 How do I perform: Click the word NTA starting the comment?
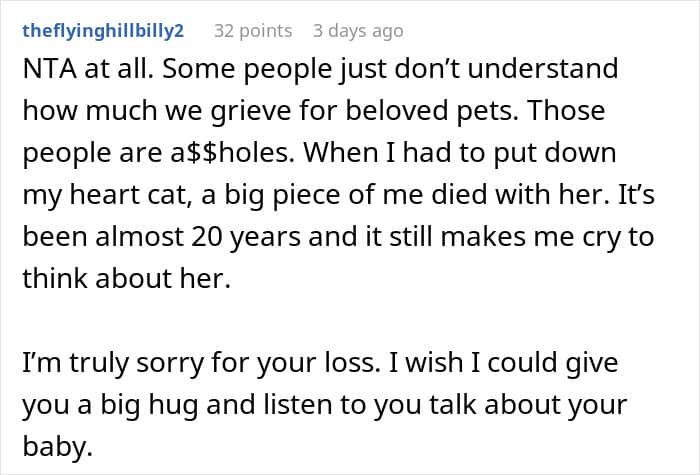(x=50, y=69)
